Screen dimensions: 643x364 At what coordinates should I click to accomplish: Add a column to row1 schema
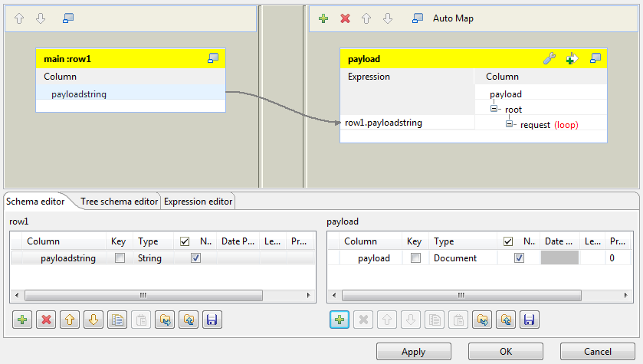21,320
